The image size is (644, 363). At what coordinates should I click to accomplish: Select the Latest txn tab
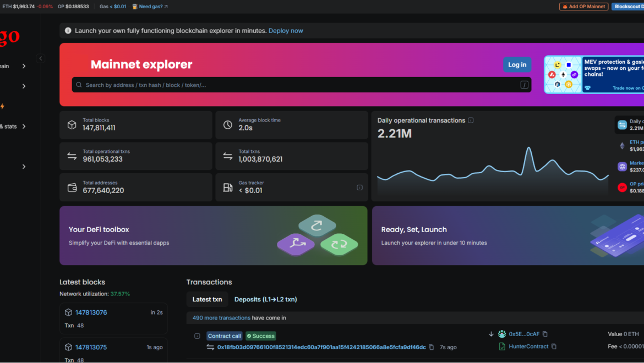[207, 299]
